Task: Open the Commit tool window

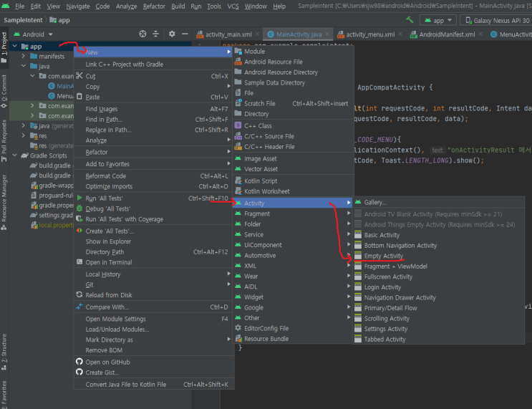Action: pyautogui.click(x=4, y=91)
